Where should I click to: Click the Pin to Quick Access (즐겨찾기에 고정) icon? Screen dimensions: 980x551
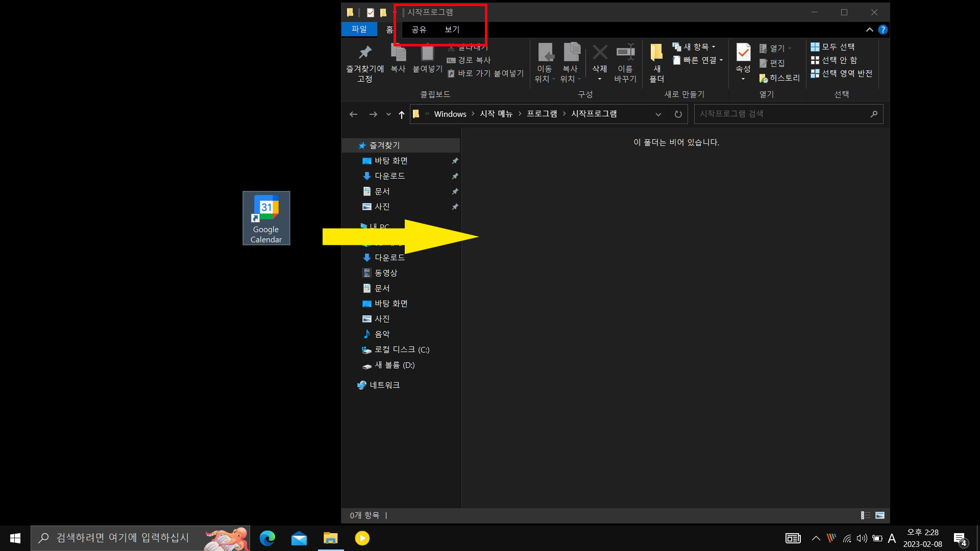click(x=365, y=53)
